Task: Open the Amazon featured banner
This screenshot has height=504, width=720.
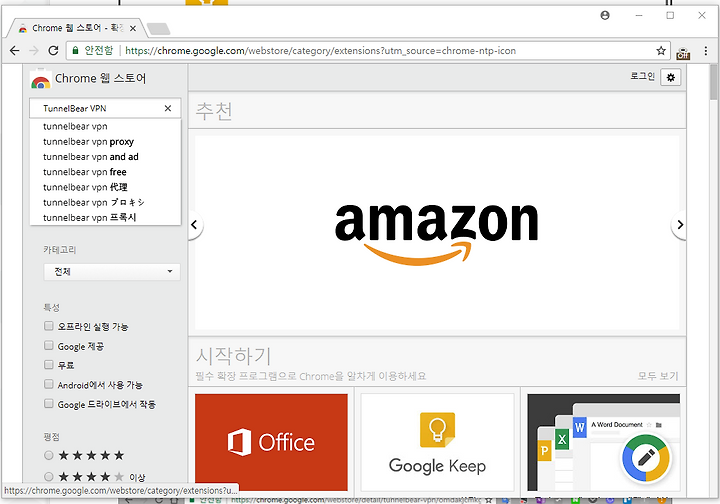Action: click(437, 233)
